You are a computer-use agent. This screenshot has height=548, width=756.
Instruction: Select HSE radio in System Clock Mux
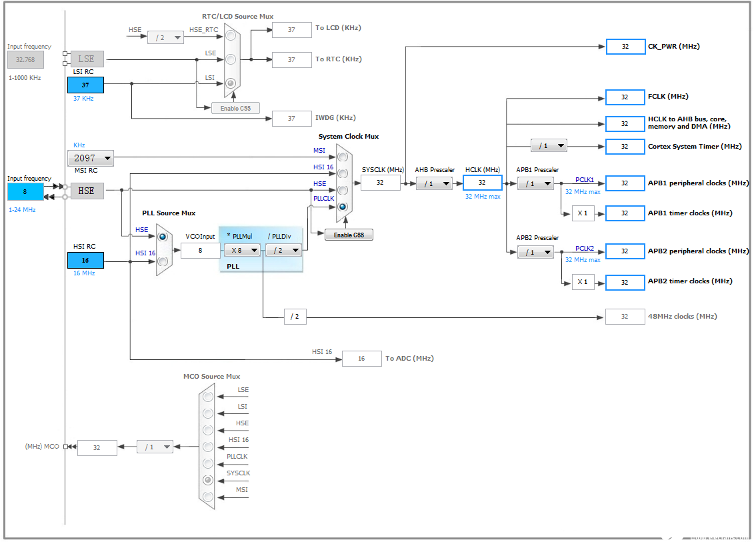342,191
